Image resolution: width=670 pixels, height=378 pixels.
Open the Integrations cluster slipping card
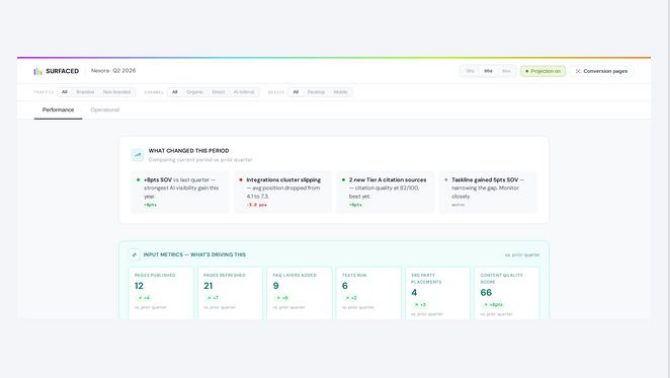point(282,192)
